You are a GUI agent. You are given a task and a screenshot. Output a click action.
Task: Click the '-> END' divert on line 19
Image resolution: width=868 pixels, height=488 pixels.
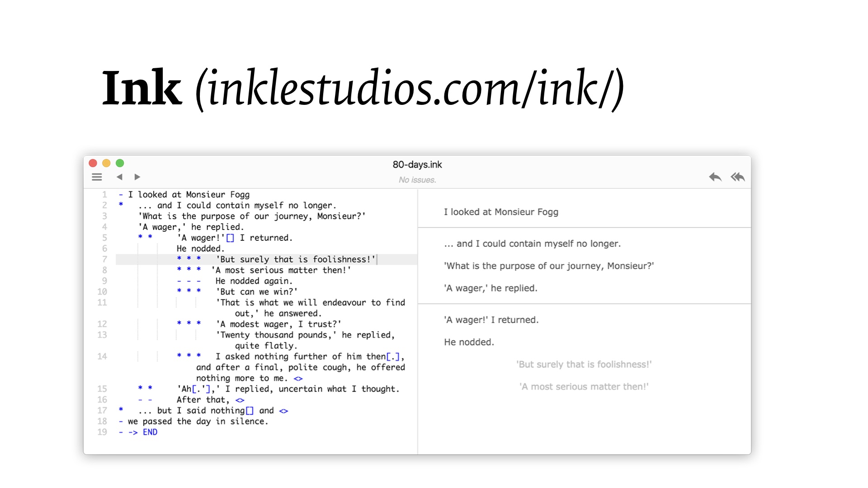(143, 432)
